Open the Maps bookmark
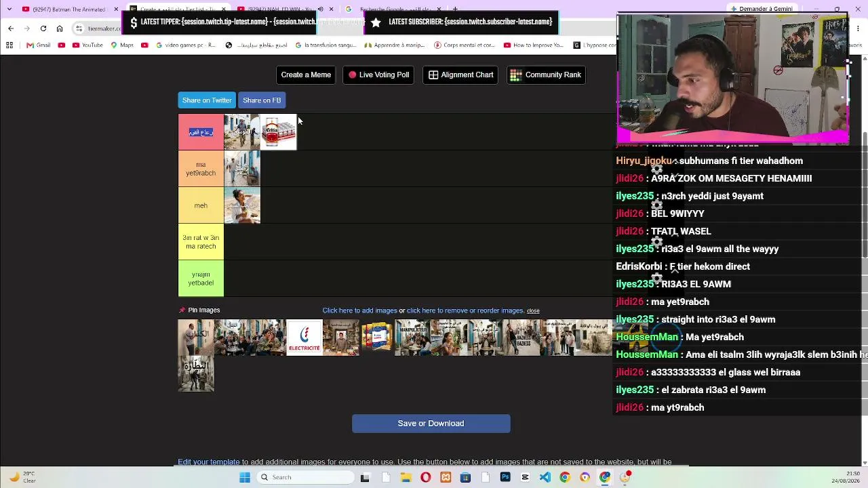 point(121,45)
